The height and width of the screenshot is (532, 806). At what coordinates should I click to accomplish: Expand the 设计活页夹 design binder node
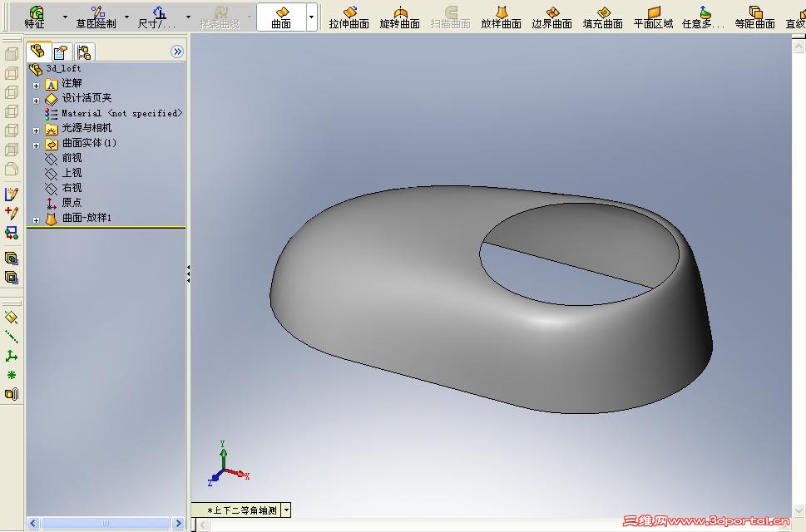36,101
